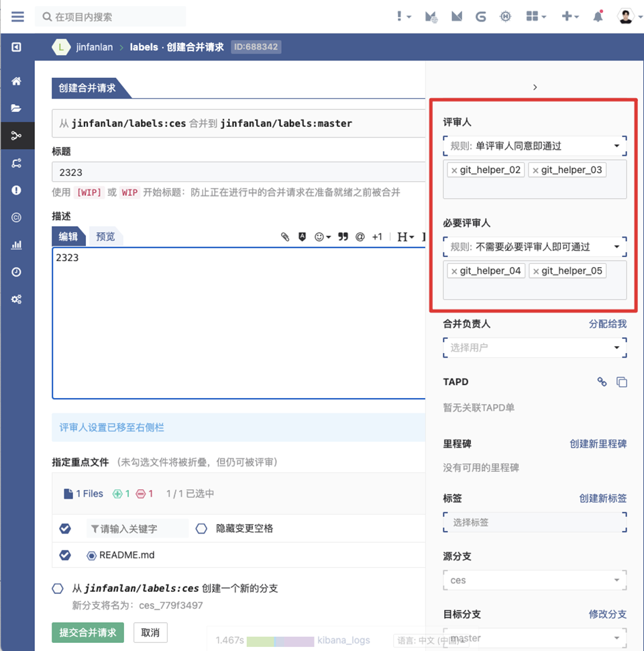Select the 编辑 tab
Image resolution: width=644 pixels, height=651 pixels.
[68, 236]
